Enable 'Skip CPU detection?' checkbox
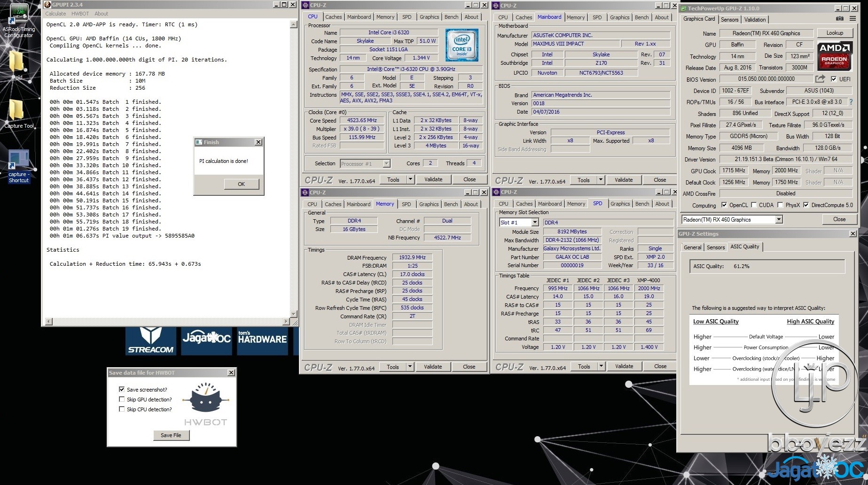This screenshot has width=868, height=485. pos(122,409)
